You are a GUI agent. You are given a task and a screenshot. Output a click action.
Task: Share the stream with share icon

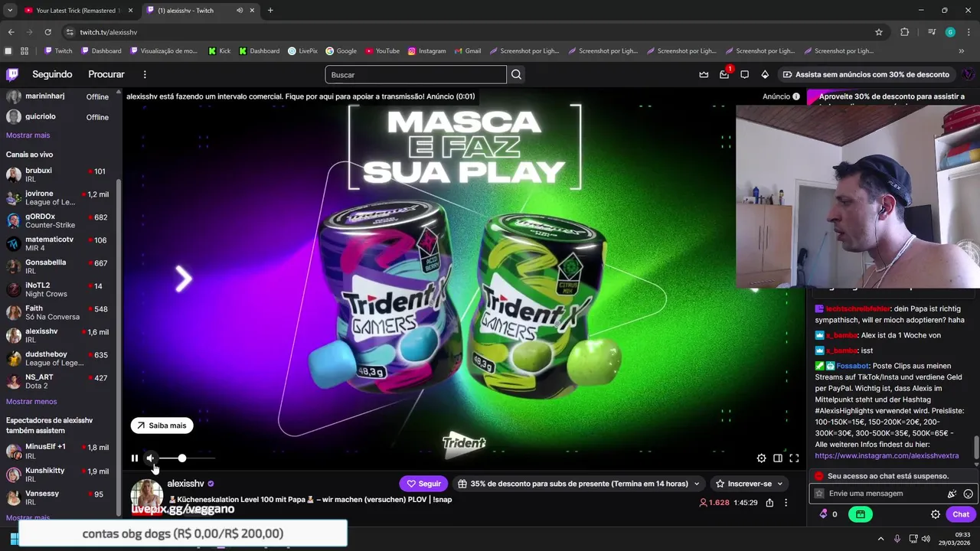click(x=769, y=503)
